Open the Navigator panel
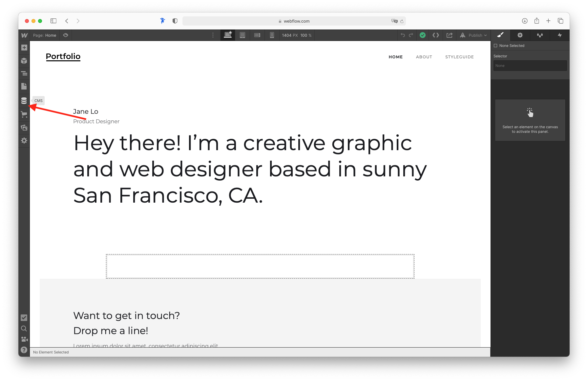The width and height of the screenshot is (588, 381). click(24, 73)
